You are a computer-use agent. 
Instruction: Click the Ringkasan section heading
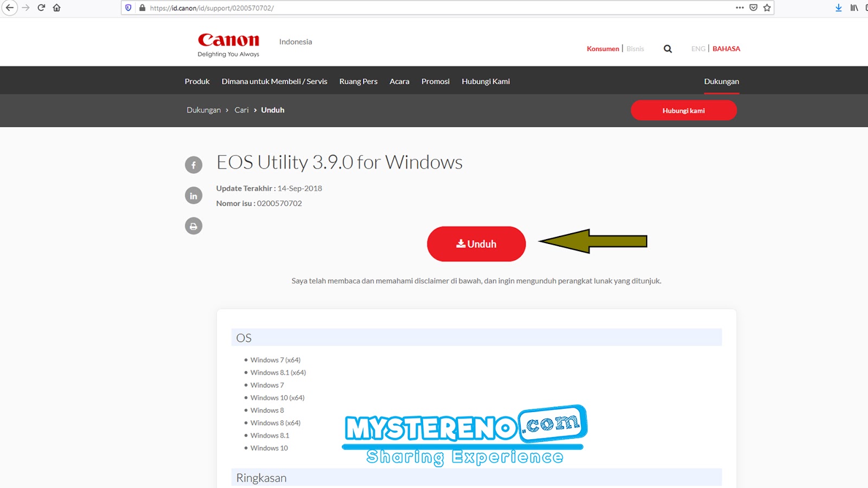pyautogui.click(x=261, y=478)
